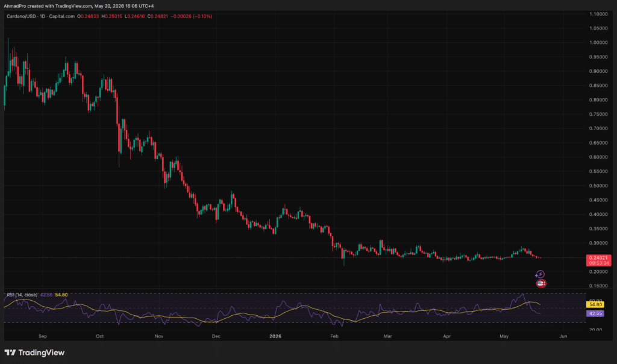
Task: Click the Nov label on time axis
Action: point(159,336)
